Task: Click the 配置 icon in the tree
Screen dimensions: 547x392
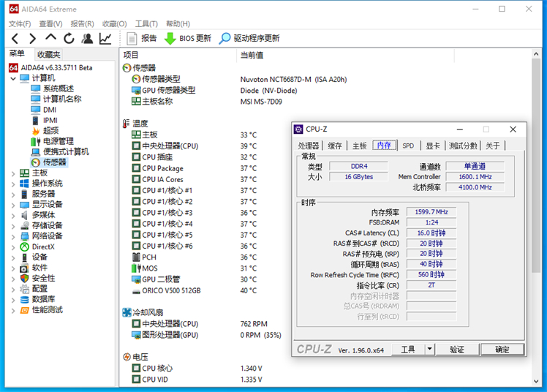Action: [24, 289]
